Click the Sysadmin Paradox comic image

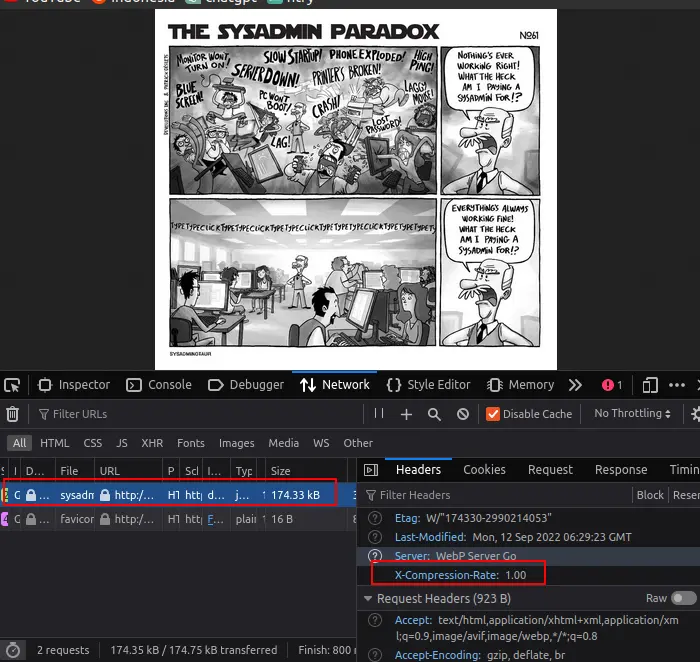coord(356,189)
